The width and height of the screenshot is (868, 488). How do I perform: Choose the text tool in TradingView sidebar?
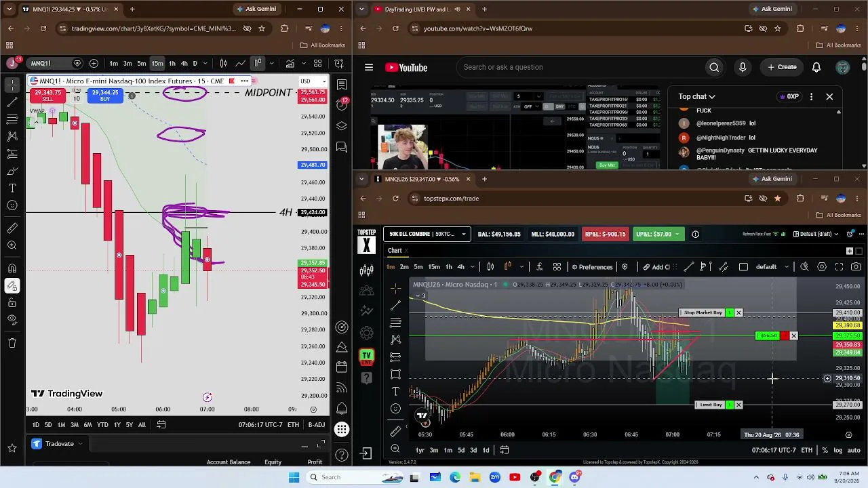tap(12, 188)
